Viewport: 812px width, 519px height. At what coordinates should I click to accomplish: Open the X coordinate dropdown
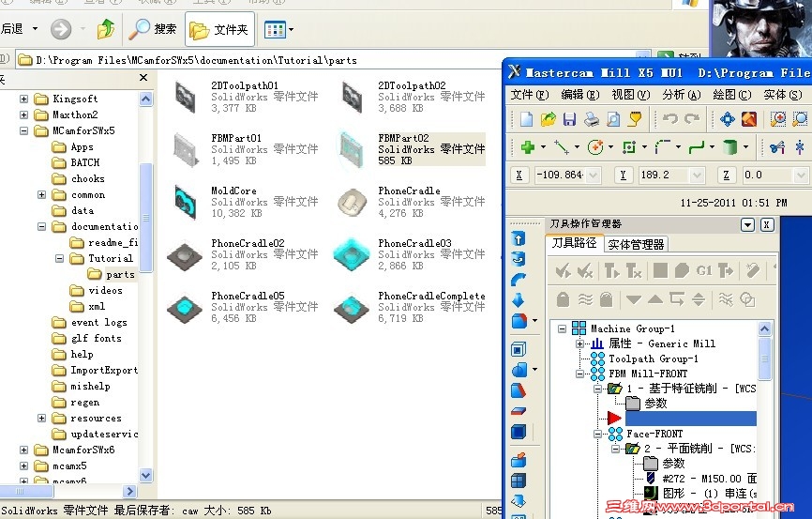594,176
